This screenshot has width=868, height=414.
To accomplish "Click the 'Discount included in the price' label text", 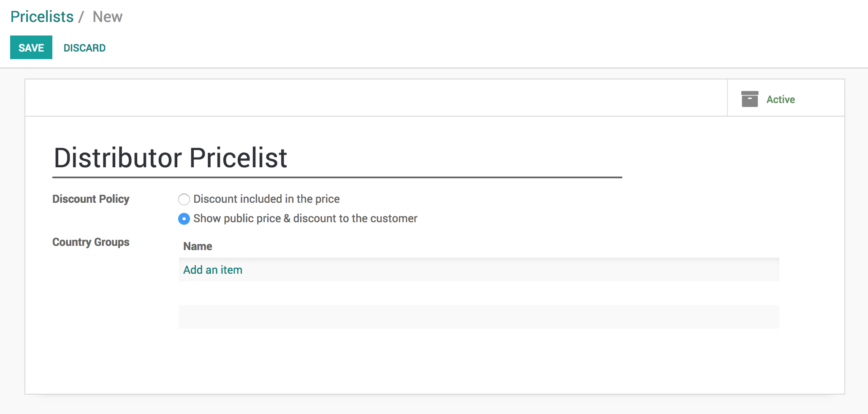I will 266,199.
